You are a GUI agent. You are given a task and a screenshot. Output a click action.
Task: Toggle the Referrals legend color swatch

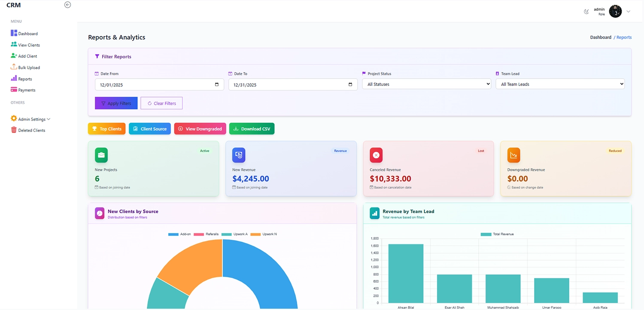pyautogui.click(x=199, y=234)
